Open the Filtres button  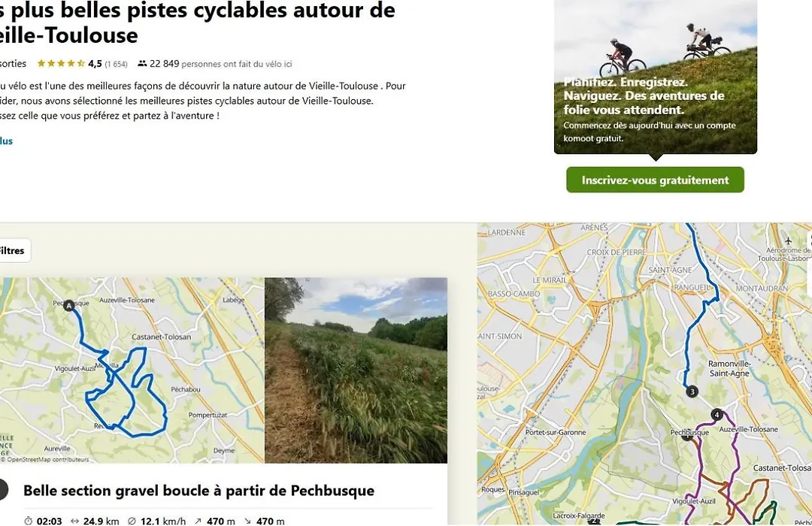point(13,250)
